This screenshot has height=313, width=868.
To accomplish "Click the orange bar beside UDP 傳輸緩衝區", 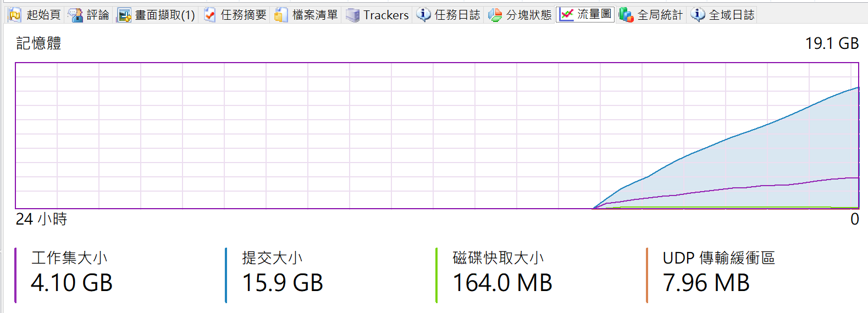I will [x=647, y=275].
